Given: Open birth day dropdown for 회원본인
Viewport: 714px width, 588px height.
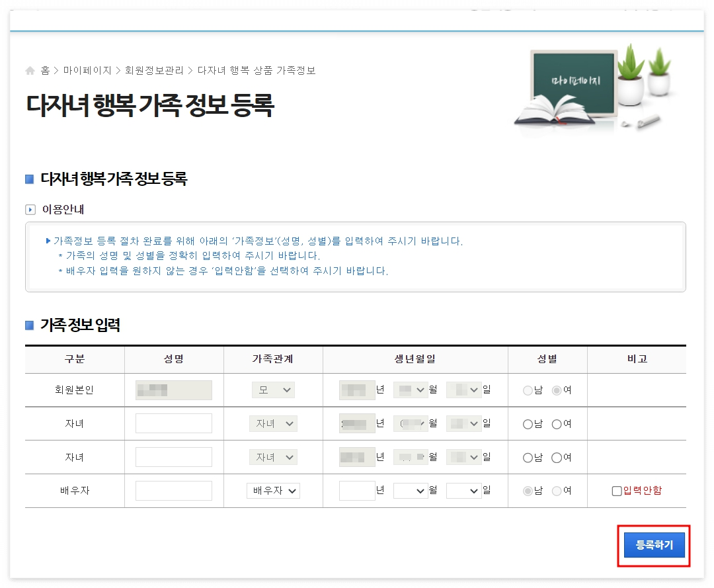Looking at the screenshot, I should (x=463, y=390).
